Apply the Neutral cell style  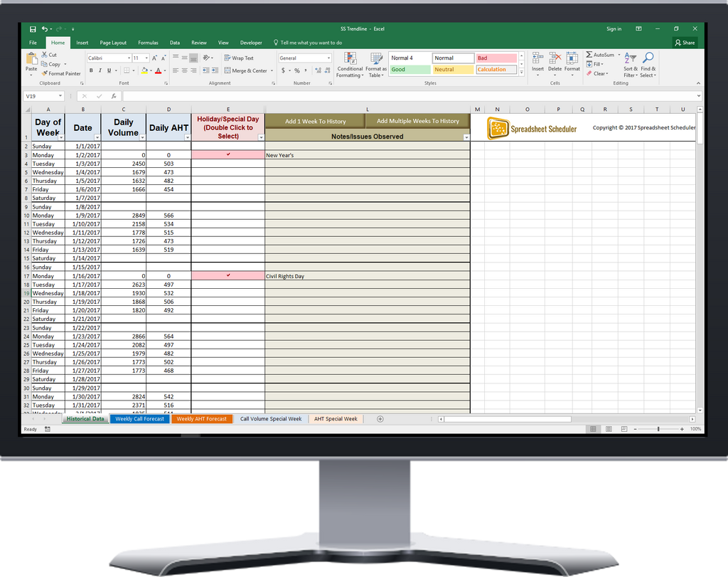pyautogui.click(x=453, y=70)
